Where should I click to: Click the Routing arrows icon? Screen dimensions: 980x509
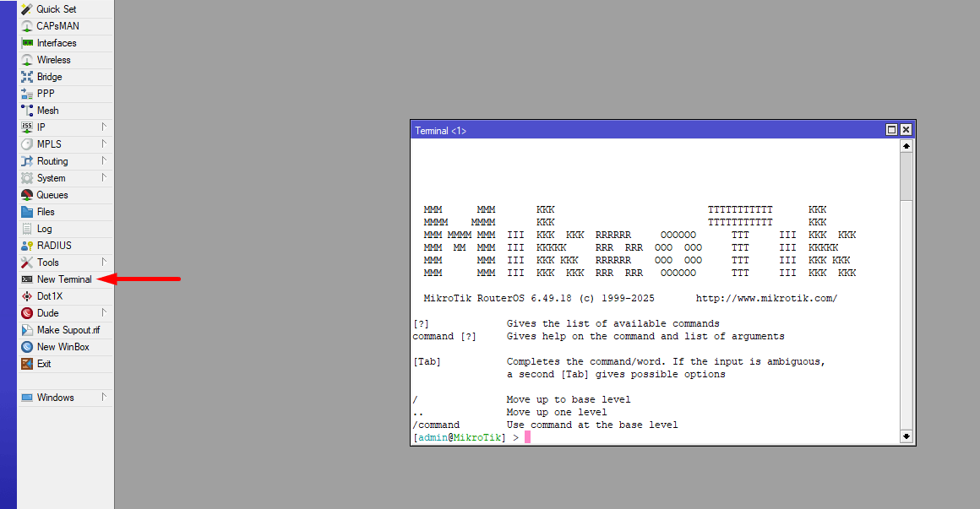(27, 161)
